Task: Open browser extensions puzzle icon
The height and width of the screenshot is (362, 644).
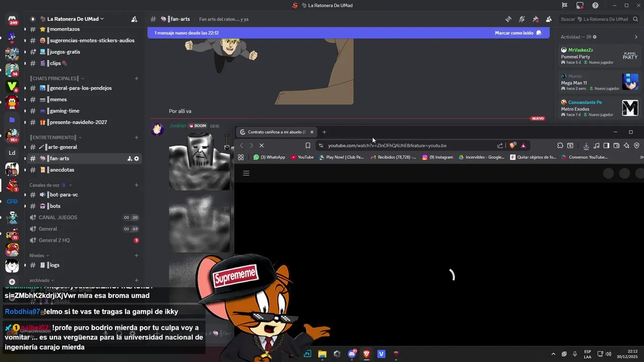Action: pos(560,146)
